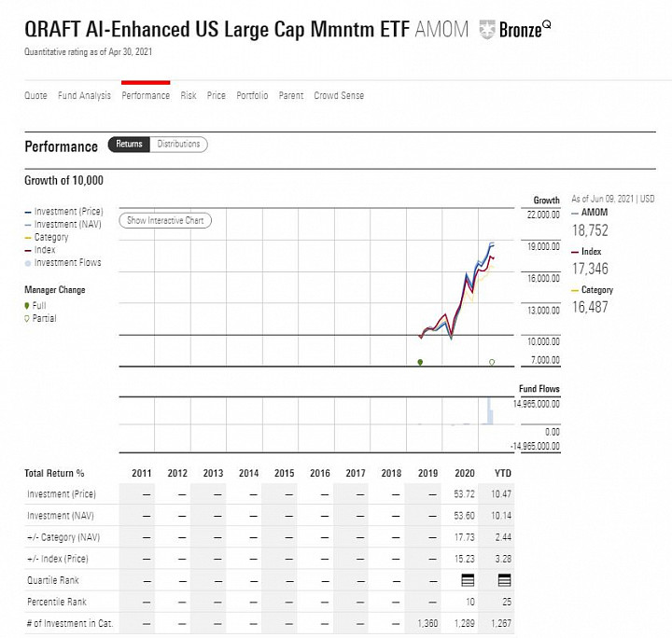The height and width of the screenshot is (638, 672).
Task: Select the Returns toggle option
Action: tap(129, 145)
